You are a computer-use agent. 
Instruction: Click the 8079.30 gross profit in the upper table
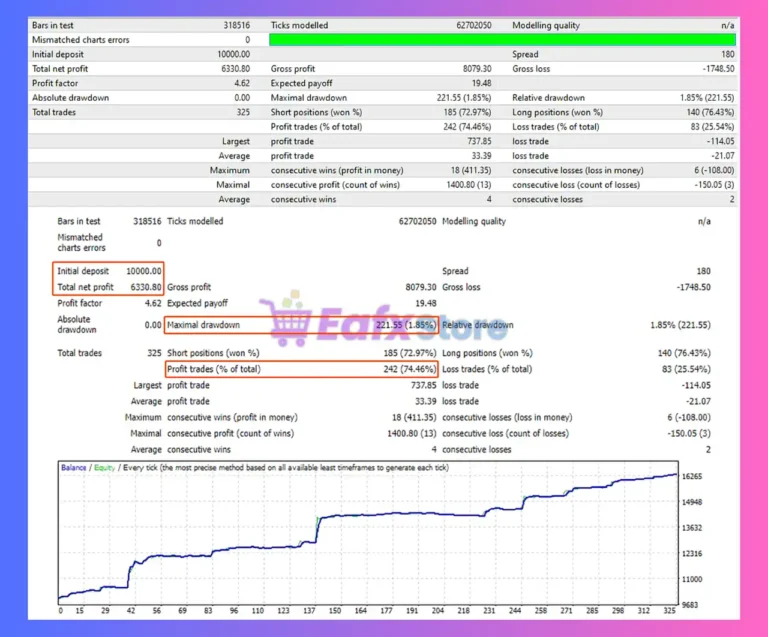tap(477, 69)
